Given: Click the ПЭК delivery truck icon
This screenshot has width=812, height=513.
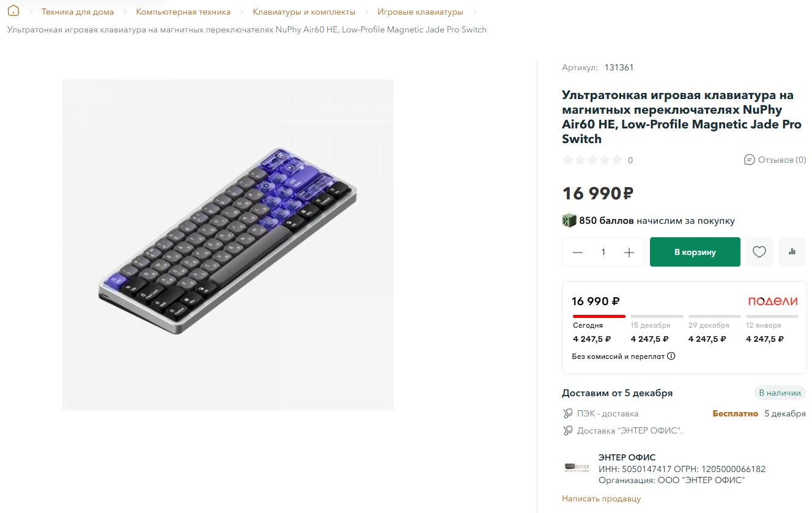Looking at the screenshot, I should point(568,413).
